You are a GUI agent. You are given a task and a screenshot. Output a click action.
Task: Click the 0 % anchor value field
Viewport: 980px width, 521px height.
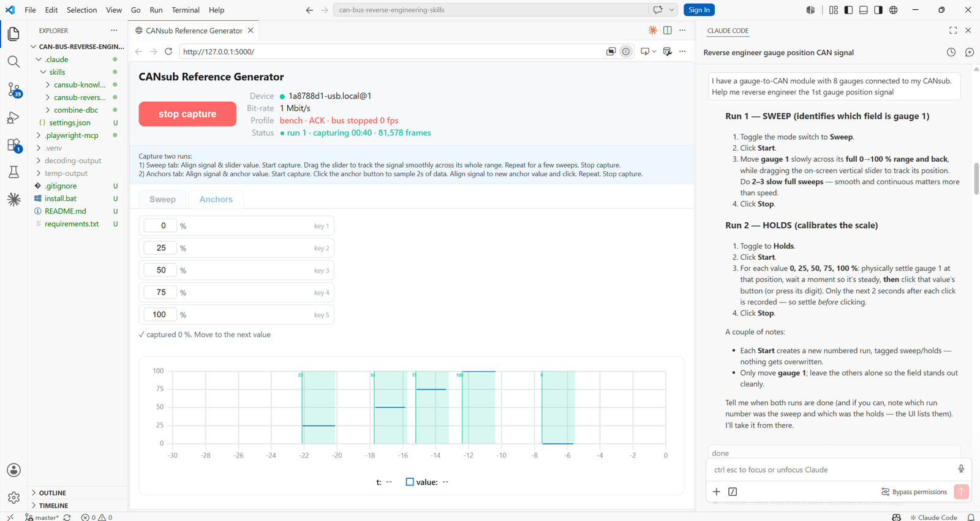(x=160, y=226)
